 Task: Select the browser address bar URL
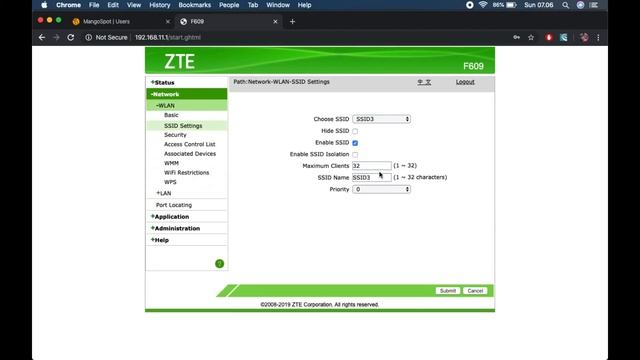tap(168, 37)
